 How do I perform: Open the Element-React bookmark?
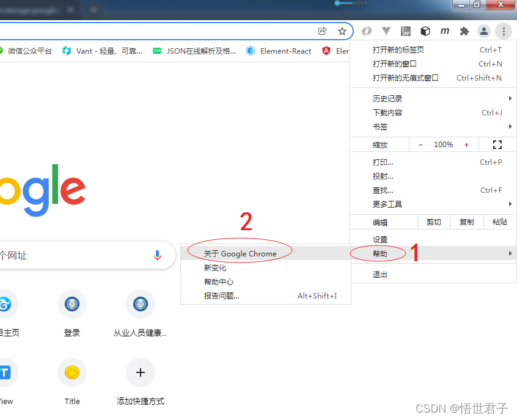(x=279, y=51)
